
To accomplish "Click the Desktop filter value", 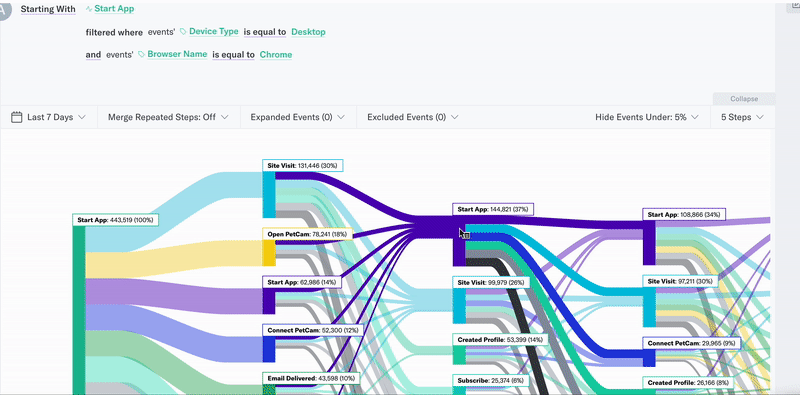I will tap(308, 32).
